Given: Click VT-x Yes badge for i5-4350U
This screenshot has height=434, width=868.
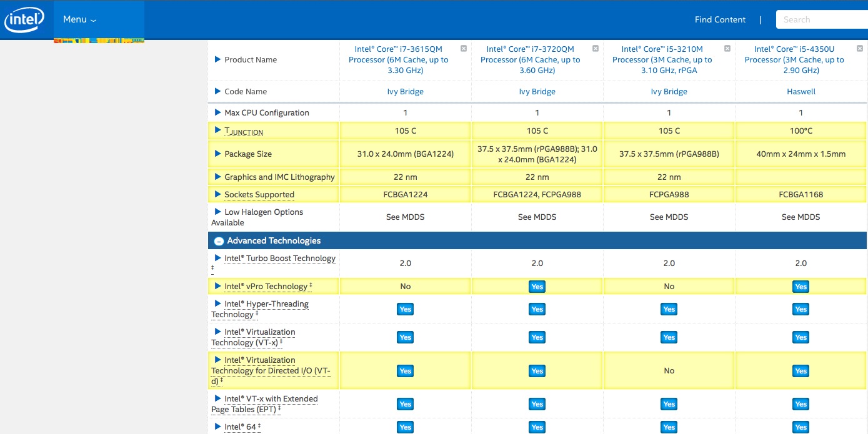Looking at the screenshot, I should click(x=801, y=337).
